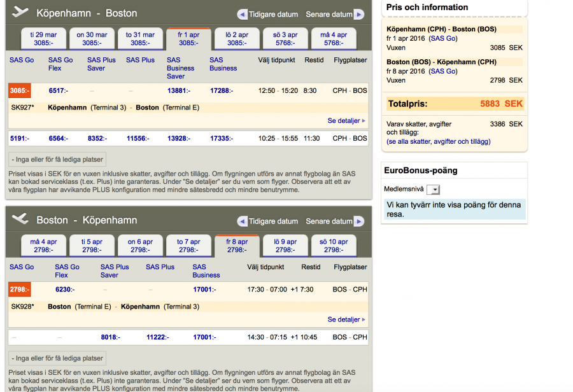Viewport: 573px width, 392px height.
Task: Click the departing plane icon beside Köpenhamn - Boston
Action: pos(20,12)
